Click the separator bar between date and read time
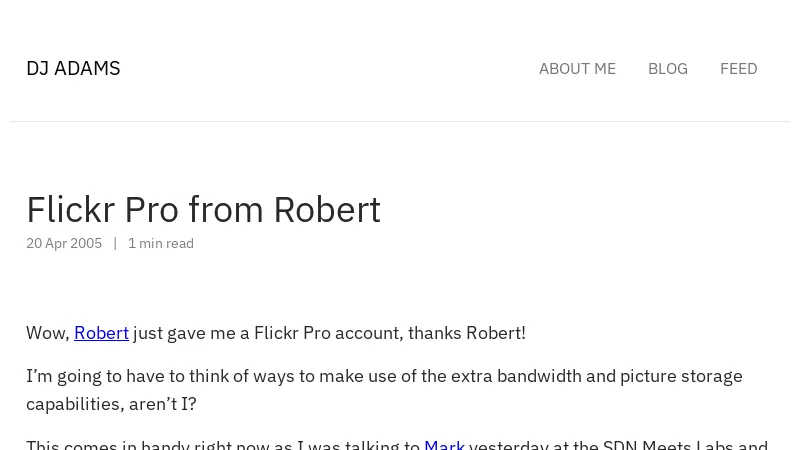800x450 pixels. [115, 243]
